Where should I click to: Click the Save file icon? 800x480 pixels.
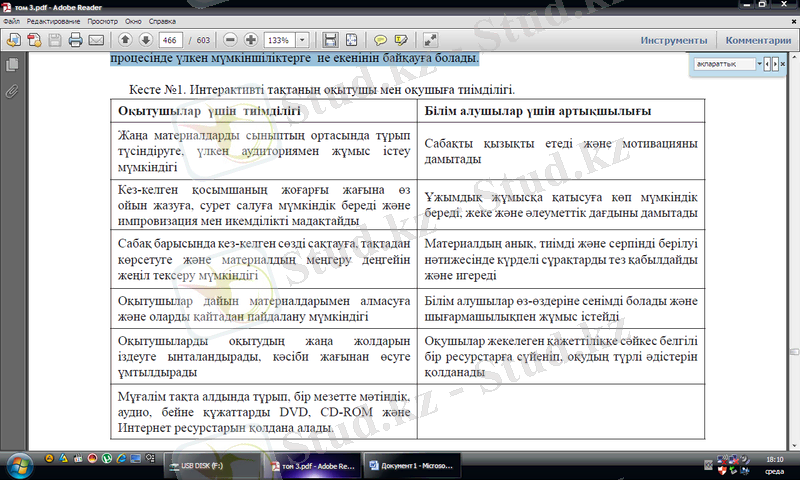[54, 40]
